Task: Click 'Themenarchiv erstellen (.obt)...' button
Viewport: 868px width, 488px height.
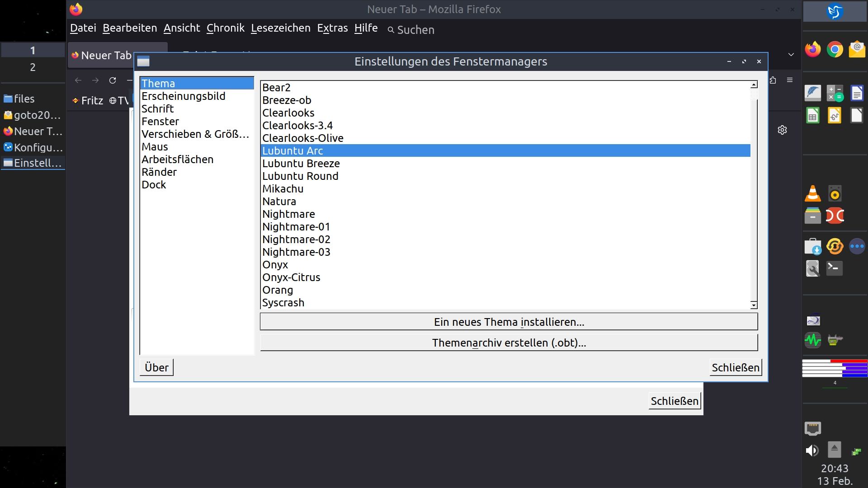Action: pyautogui.click(x=509, y=343)
